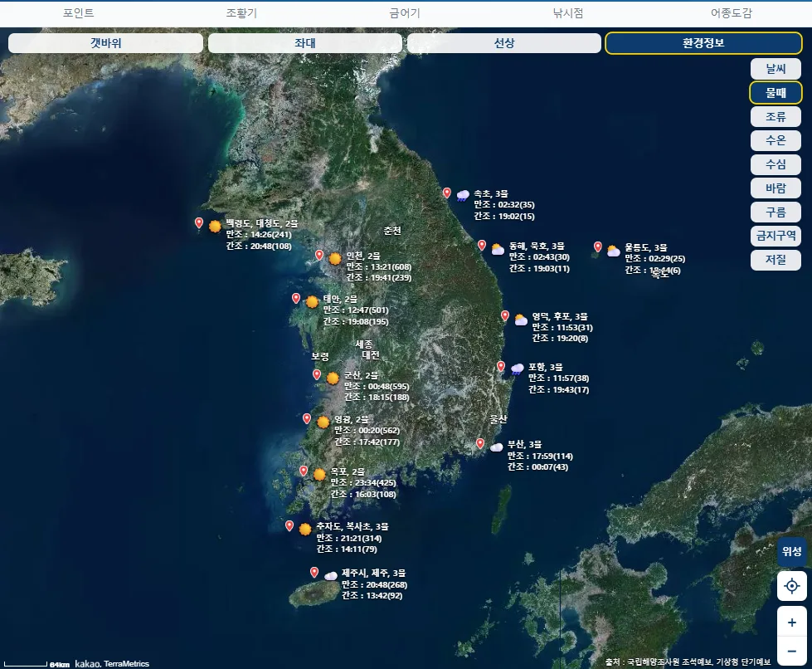The height and width of the screenshot is (669, 812).
Task: Click the red map pin for 속초
Action: pos(447,193)
